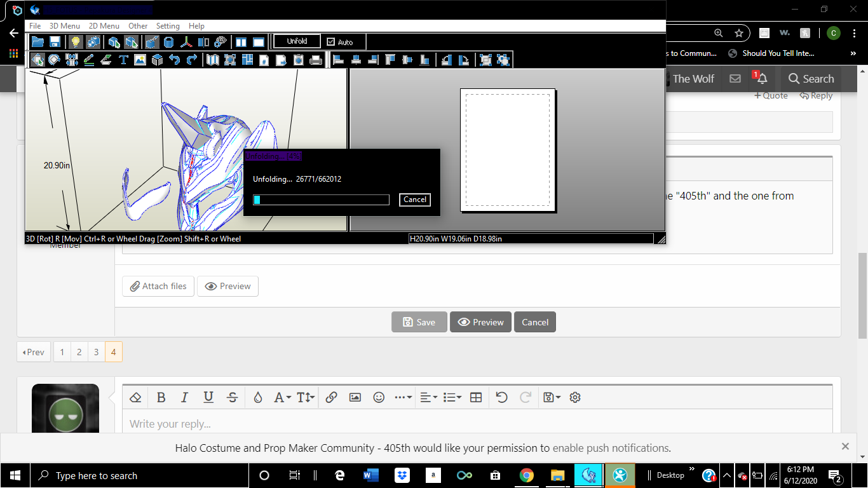Click the Preview button beside Attach files
The width and height of the screenshot is (868, 488).
(227, 286)
